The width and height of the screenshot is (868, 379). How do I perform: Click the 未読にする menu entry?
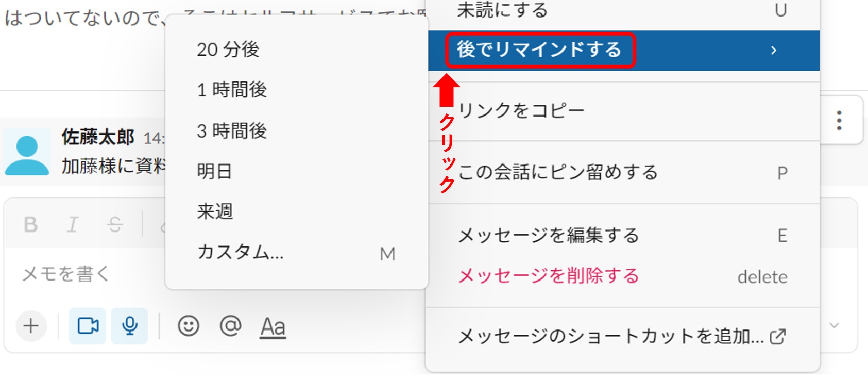coord(623,11)
